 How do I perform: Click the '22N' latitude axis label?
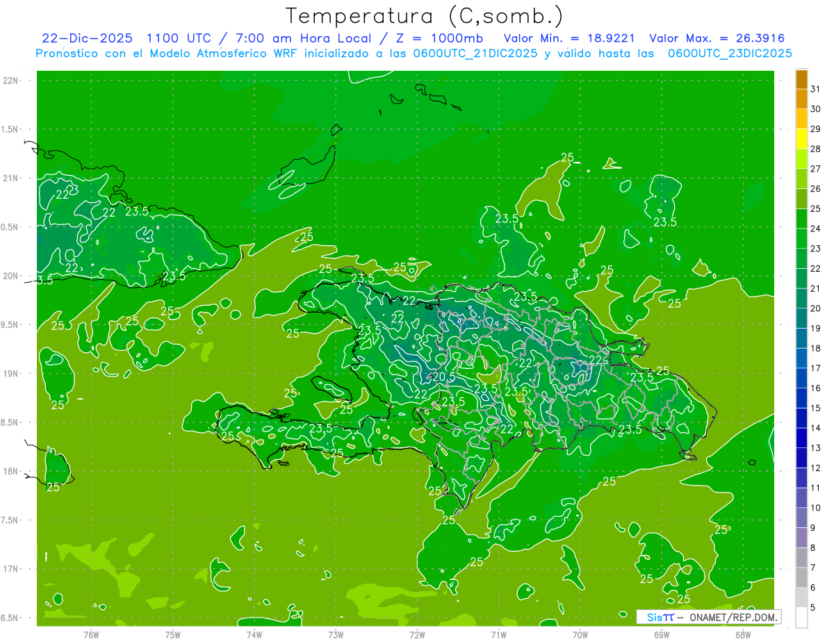click(10, 81)
